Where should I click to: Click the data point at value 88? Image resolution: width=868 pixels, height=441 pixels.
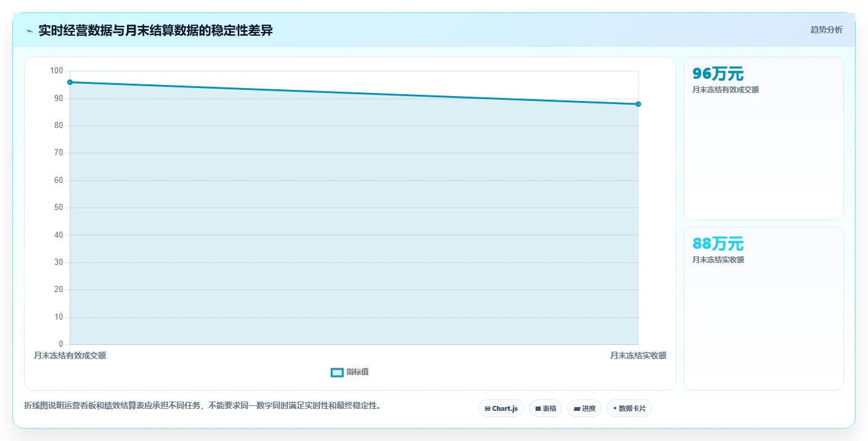638,104
